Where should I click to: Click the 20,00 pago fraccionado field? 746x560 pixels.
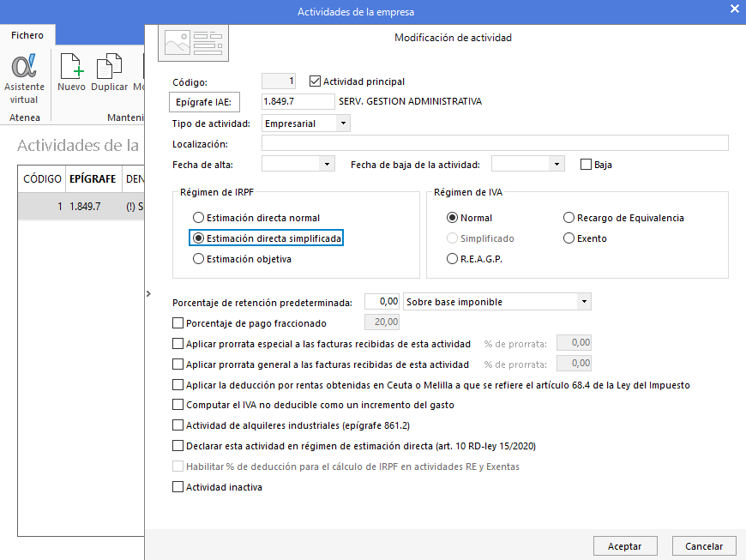coord(382,322)
